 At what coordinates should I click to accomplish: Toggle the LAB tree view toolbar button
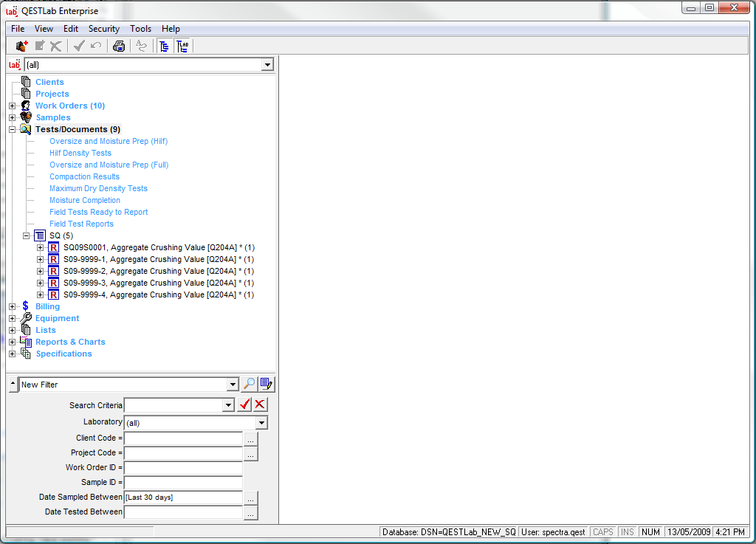[x=182, y=47]
